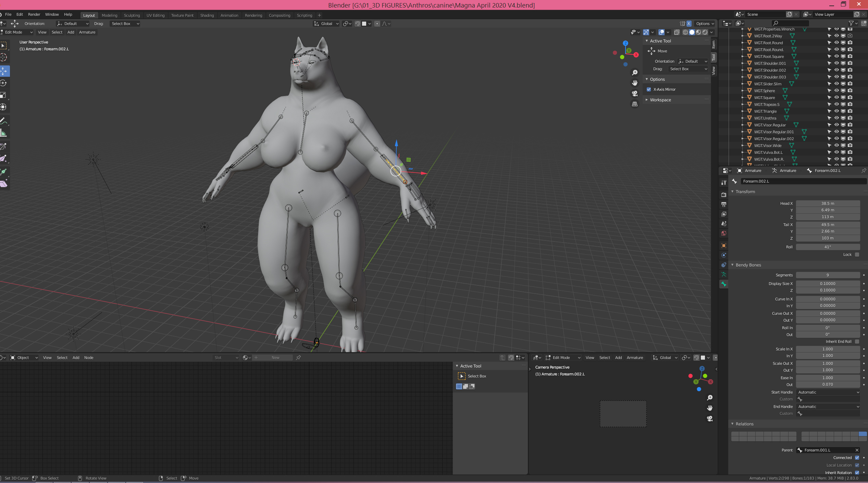Open the Armature menu in viewport header

click(x=87, y=32)
